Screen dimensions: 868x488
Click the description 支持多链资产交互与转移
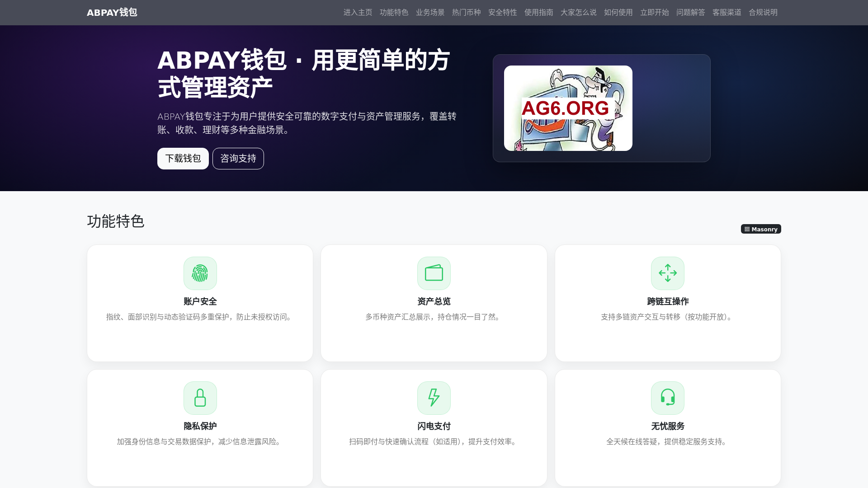click(668, 317)
